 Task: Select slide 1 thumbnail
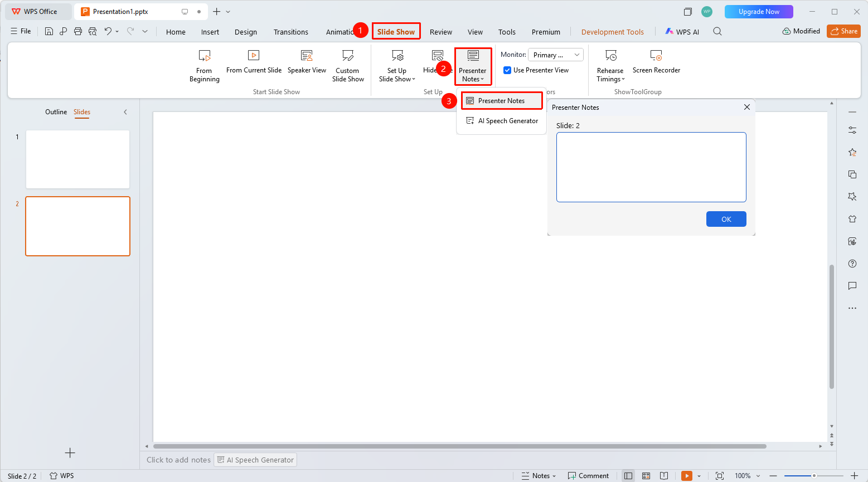(x=77, y=159)
